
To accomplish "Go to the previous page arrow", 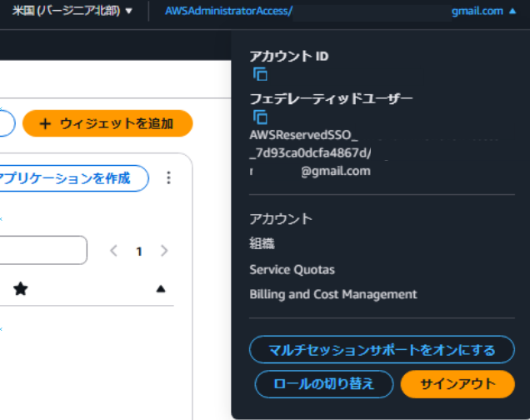I will [x=114, y=251].
